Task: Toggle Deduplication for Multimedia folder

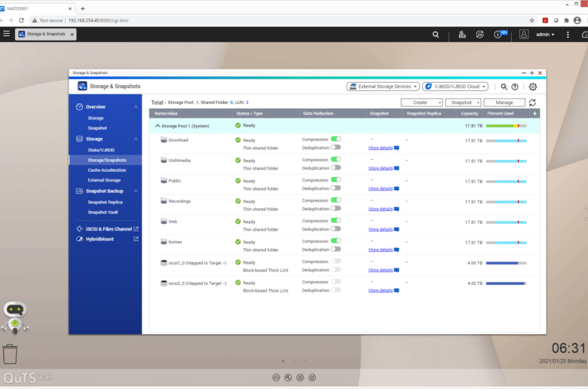Action: (x=335, y=167)
